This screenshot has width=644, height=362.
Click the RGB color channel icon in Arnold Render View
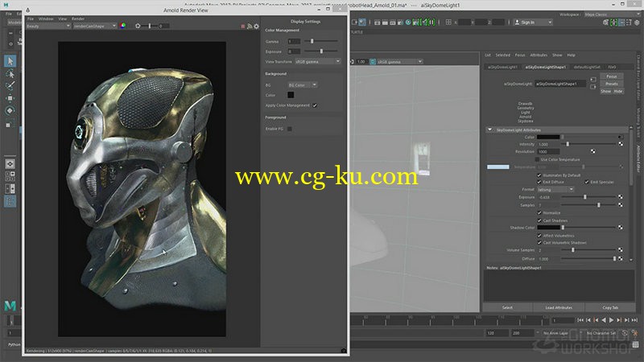(123, 26)
